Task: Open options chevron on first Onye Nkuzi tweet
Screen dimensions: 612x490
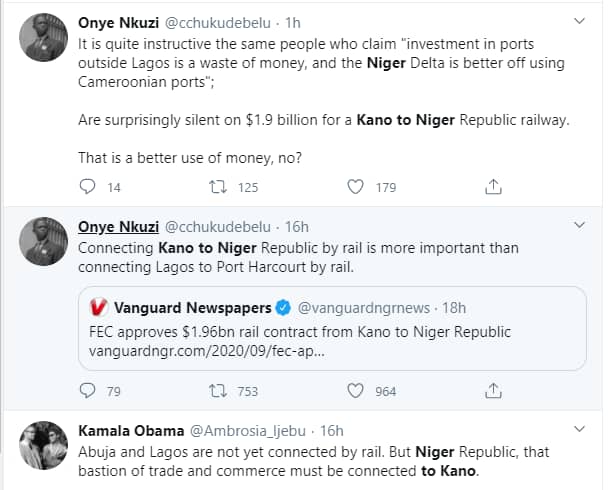Action: (579, 21)
